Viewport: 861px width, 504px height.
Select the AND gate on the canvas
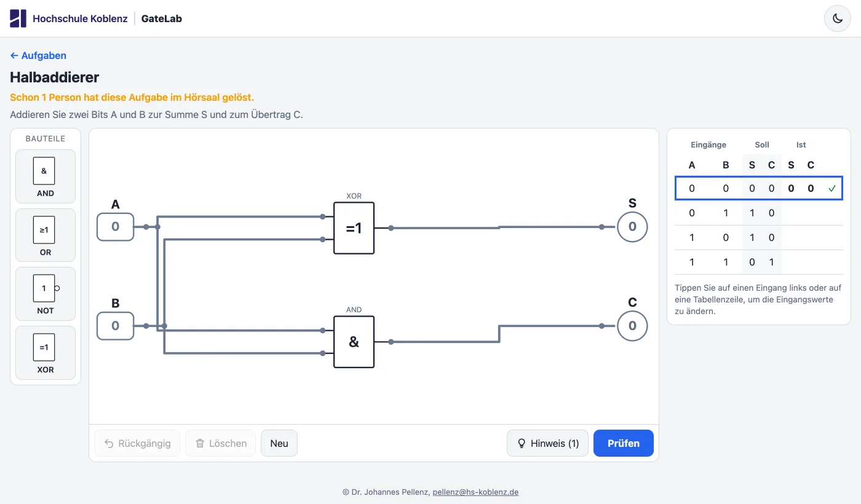tap(354, 342)
